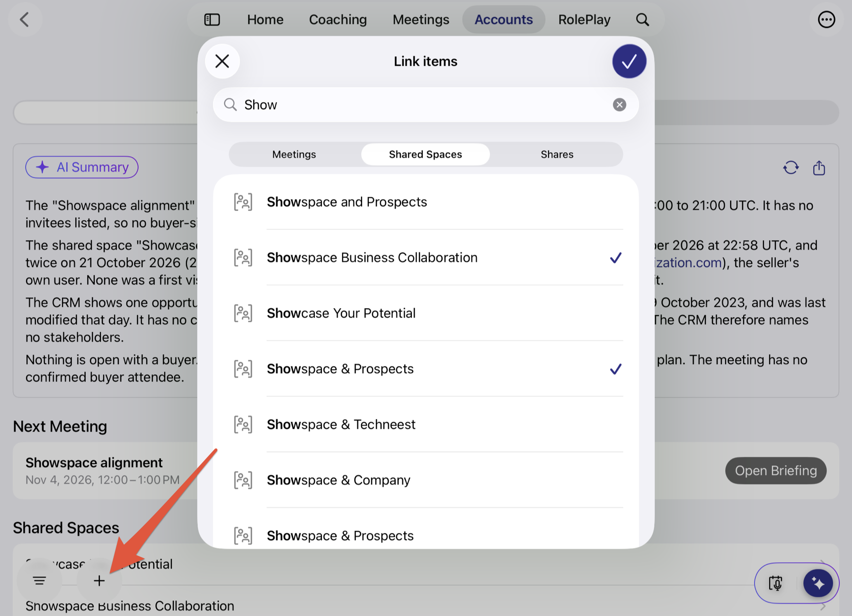Open the Home tab
This screenshot has width=852, height=616.
pos(265,19)
